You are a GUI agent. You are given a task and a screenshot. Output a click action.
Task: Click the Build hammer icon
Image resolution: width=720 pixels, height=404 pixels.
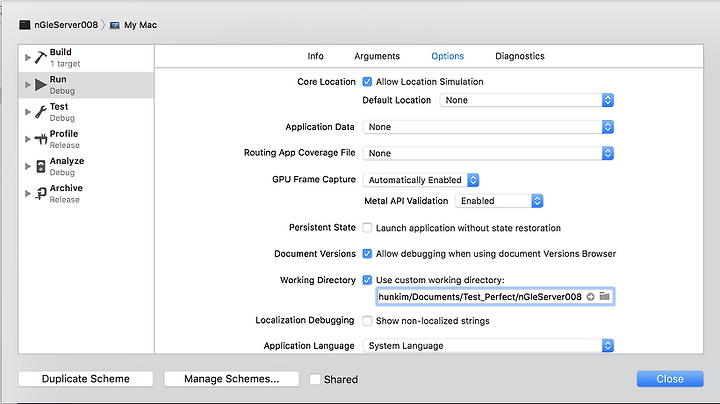(x=41, y=57)
